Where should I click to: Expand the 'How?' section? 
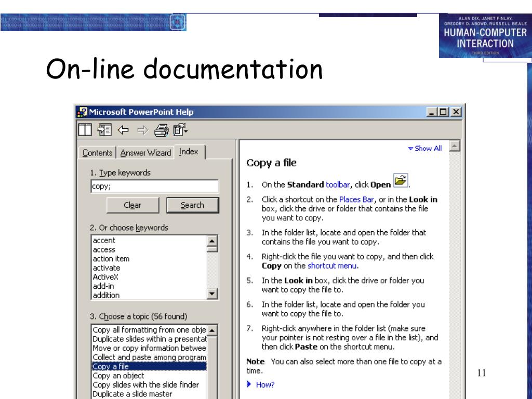tap(261, 384)
